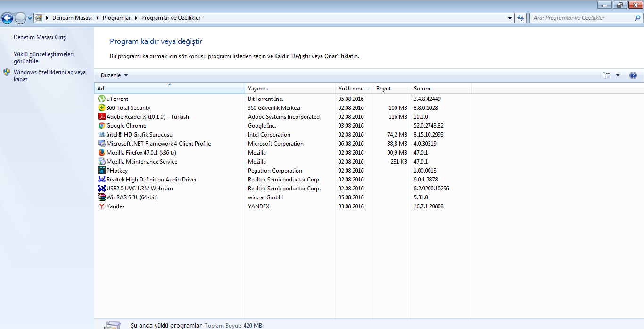Click the Adobe Reader X icon
Screen dimensions: 644x329
click(102, 117)
